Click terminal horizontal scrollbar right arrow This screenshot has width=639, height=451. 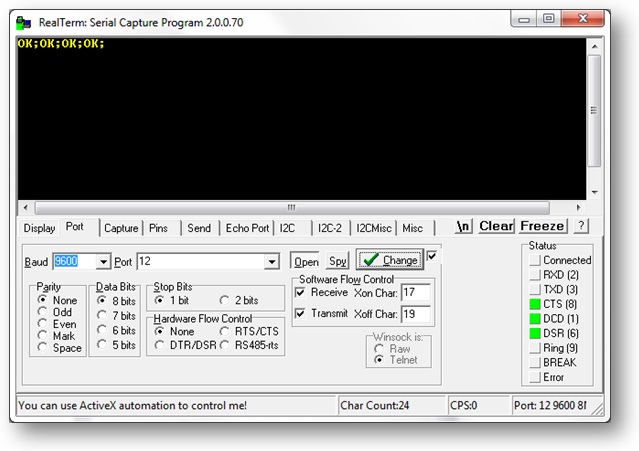[578, 207]
